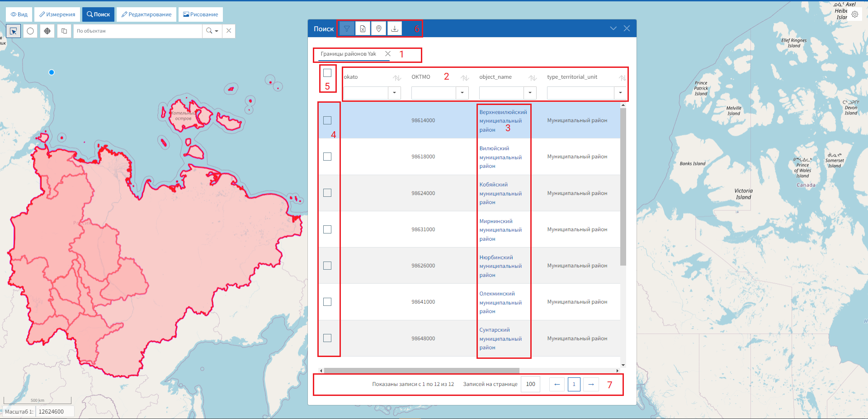Go to the next page of results
The height and width of the screenshot is (419, 868).
tap(591, 384)
